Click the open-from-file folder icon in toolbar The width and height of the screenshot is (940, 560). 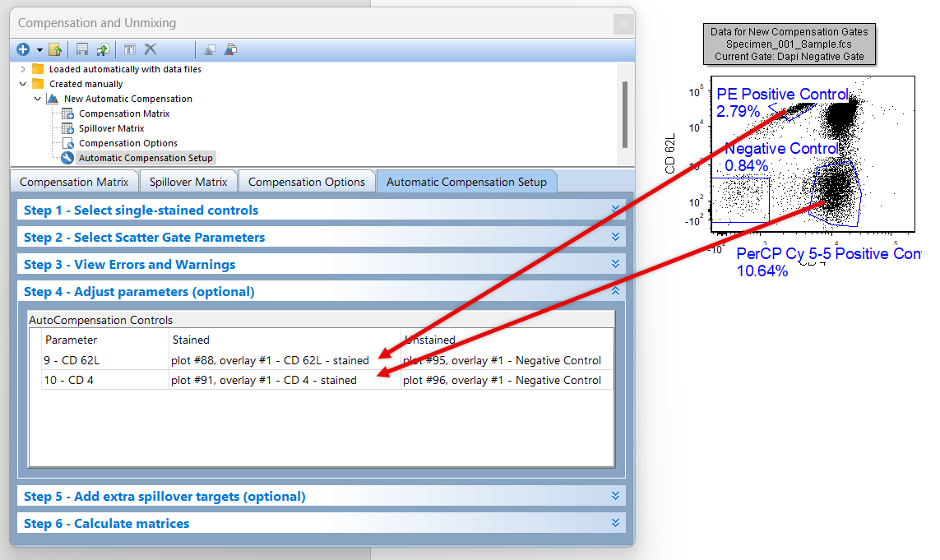tap(55, 50)
